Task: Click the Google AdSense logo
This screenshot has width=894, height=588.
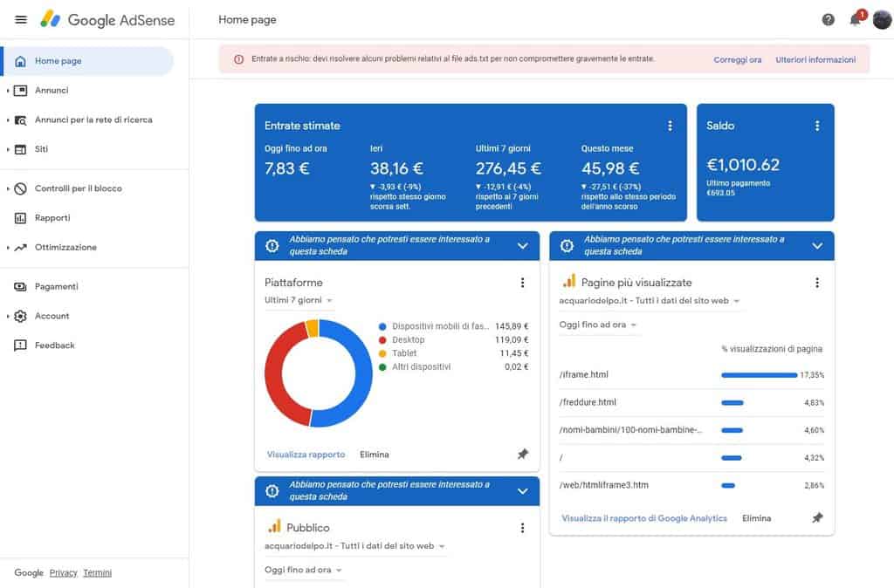Action: point(107,20)
